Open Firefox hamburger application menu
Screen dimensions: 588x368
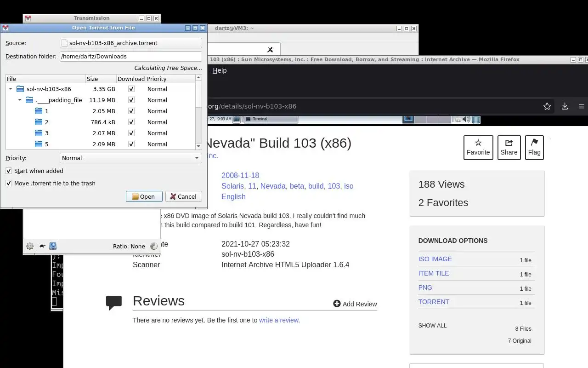tap(581, 106)
